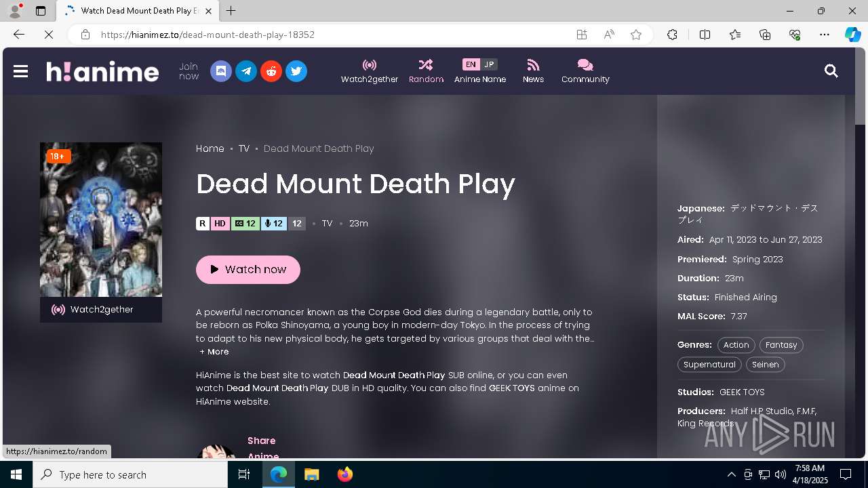This screenshot has width=868, height=488.
Task: Switch anime names to JP
Action: click(489, 64)
